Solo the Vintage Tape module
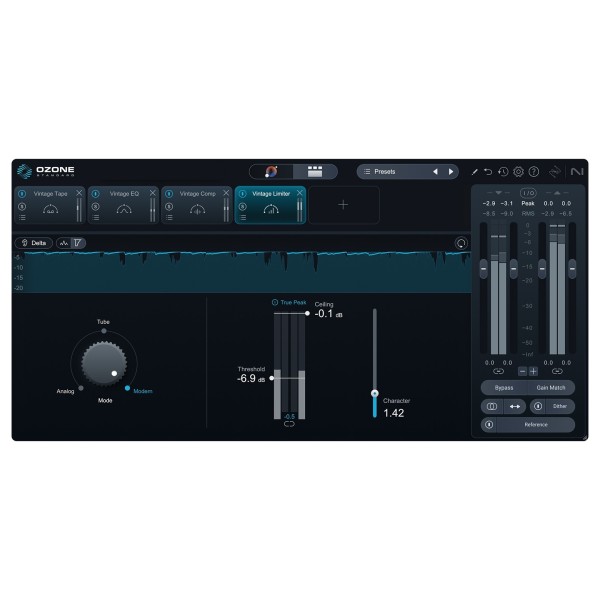Viewport: 600px width, 600px height. 22,207
